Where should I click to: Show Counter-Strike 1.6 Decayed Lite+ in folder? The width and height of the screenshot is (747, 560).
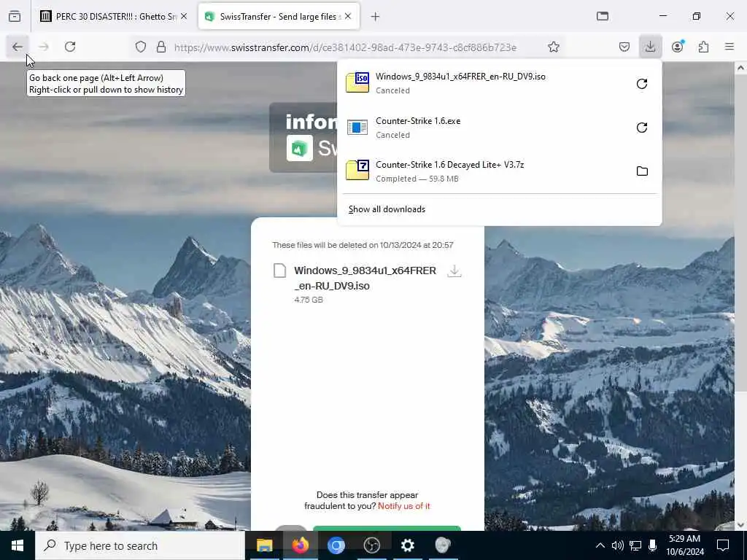(x=642, y=171)
